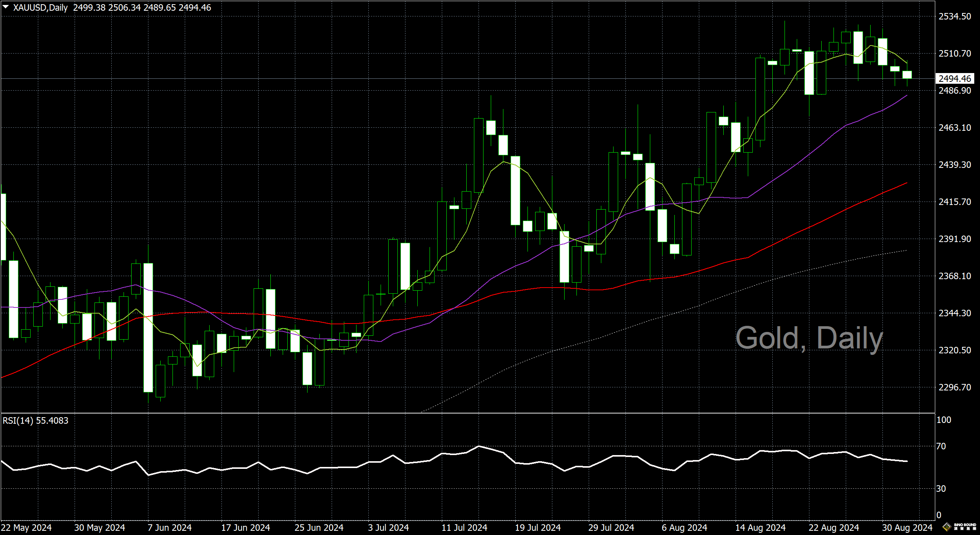
Task: Click the 22 May 2024 date label
Action: pos(26,528)
